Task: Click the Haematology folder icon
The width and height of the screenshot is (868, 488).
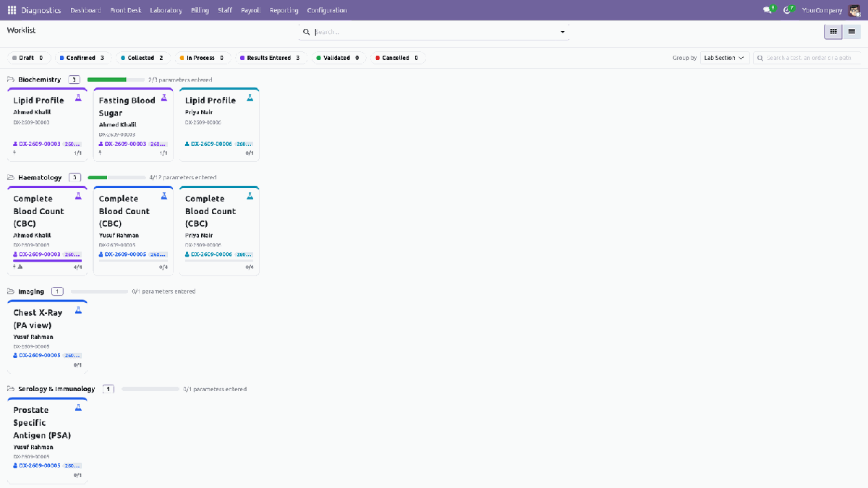Action: pos(11,177)
